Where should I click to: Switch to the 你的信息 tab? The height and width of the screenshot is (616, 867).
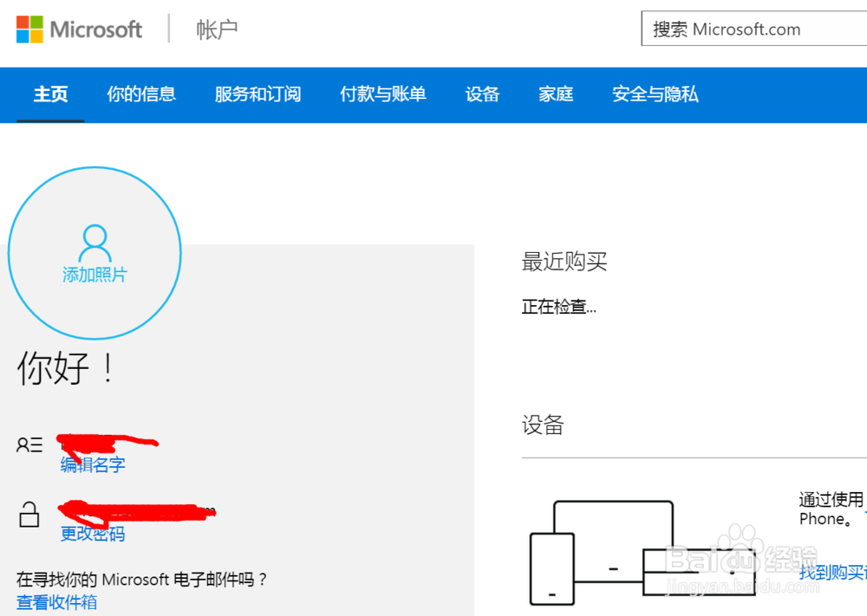140,95
